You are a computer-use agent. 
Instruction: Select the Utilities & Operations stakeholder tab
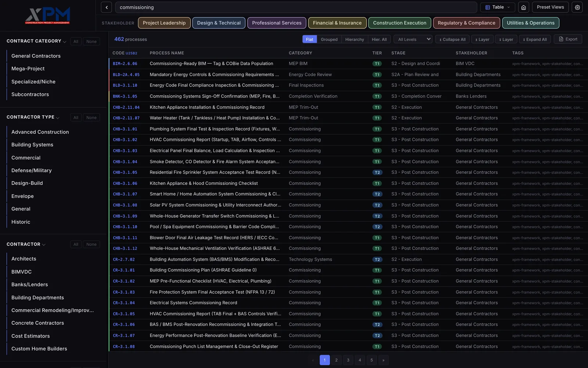pyautogui.click(x=531, y=23)
